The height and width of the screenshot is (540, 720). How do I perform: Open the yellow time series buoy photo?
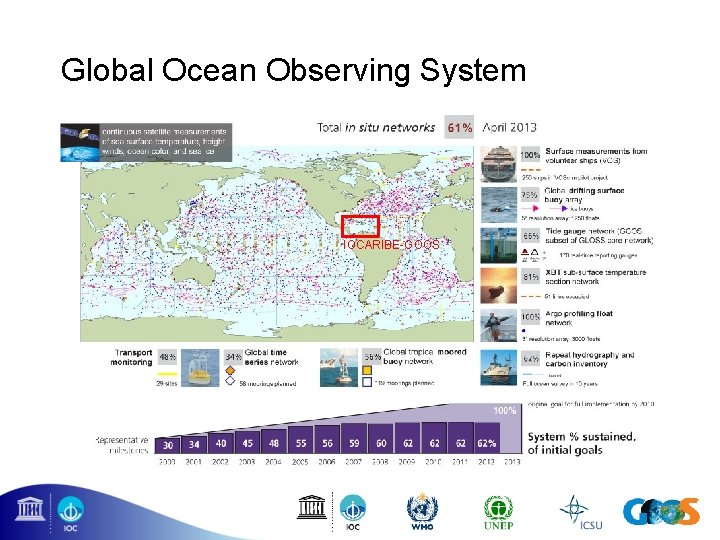pyautogui.click(x=200, y=368)
